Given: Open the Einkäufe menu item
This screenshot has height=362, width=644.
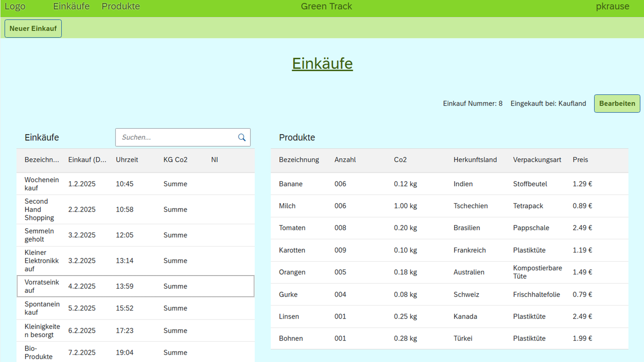Looking at the screenshot, I should (71, 6).
